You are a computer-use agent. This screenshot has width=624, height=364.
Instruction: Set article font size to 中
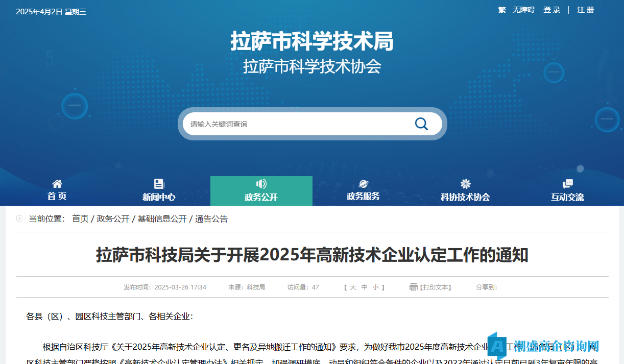tap(364, 287)
